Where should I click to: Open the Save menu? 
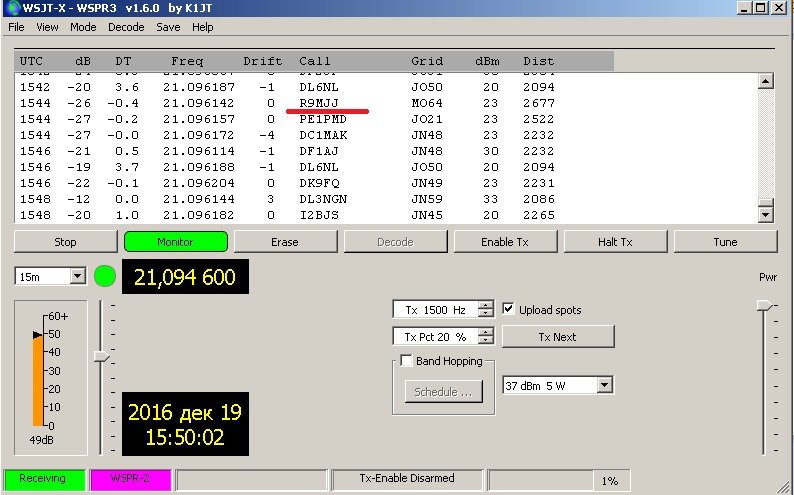[x=168, y=27]
